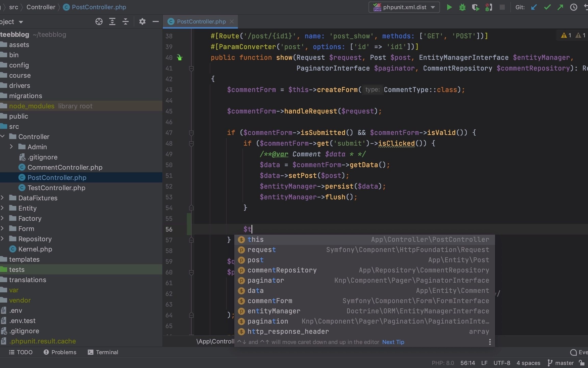
Task: Start debugging with the bug icon
Action: (x=462, y=7)
